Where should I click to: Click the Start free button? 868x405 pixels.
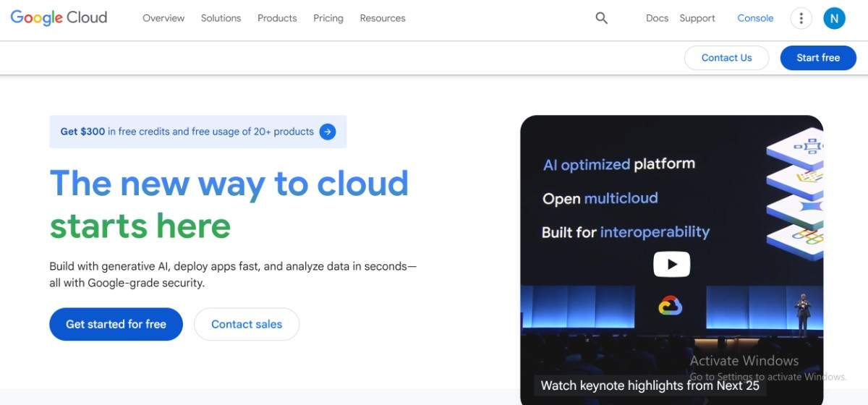click(x=818, y=58)
